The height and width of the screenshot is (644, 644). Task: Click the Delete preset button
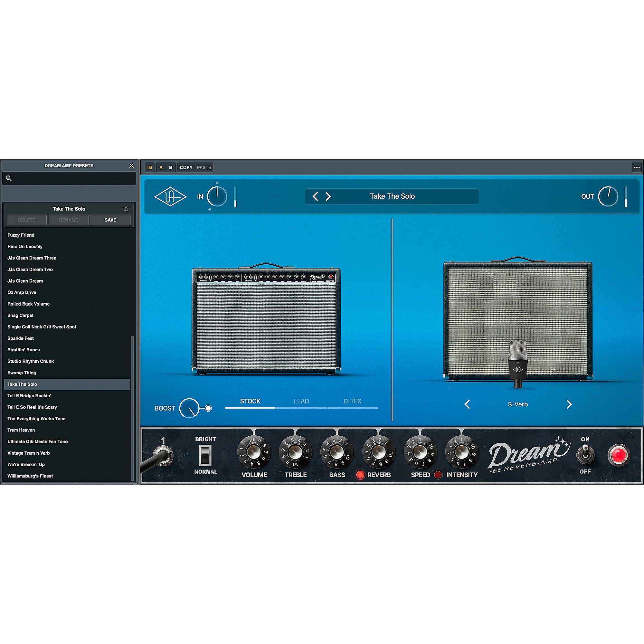click(27, 220)
